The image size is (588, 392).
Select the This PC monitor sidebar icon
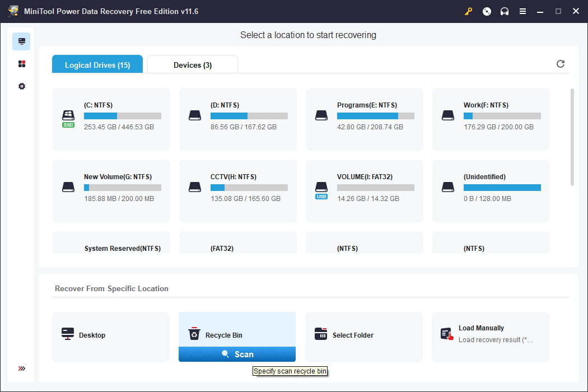point(21,41)
